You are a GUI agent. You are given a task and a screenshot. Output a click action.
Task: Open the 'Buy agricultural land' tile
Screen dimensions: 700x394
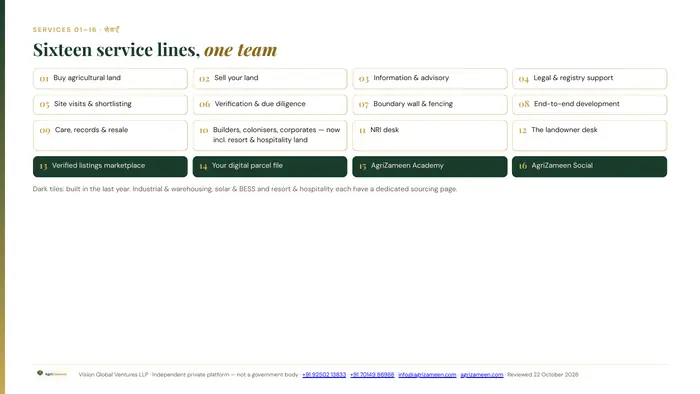pyautogui.click(x=110, y=79)
